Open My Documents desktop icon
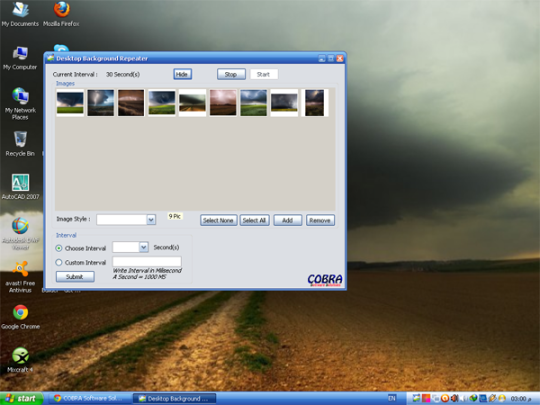Image resolution: width=540 pixels, height=405 pixels. (20, 14)
